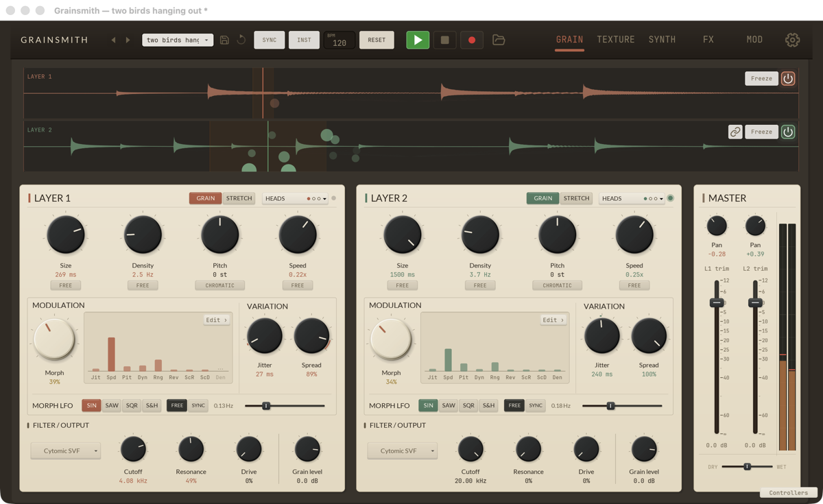This screenshot has height=504, width=823.
Task: Click Layer 2 Grain level knob
Action: tap(644, 449)
